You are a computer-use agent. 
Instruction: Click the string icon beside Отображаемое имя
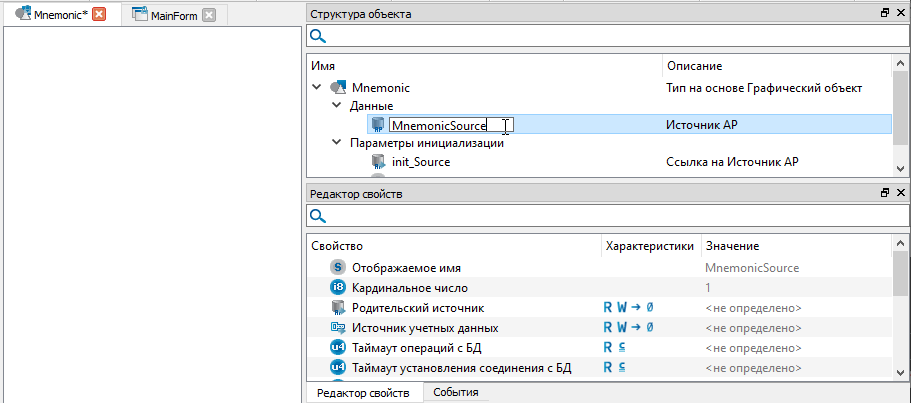(337, 268)
